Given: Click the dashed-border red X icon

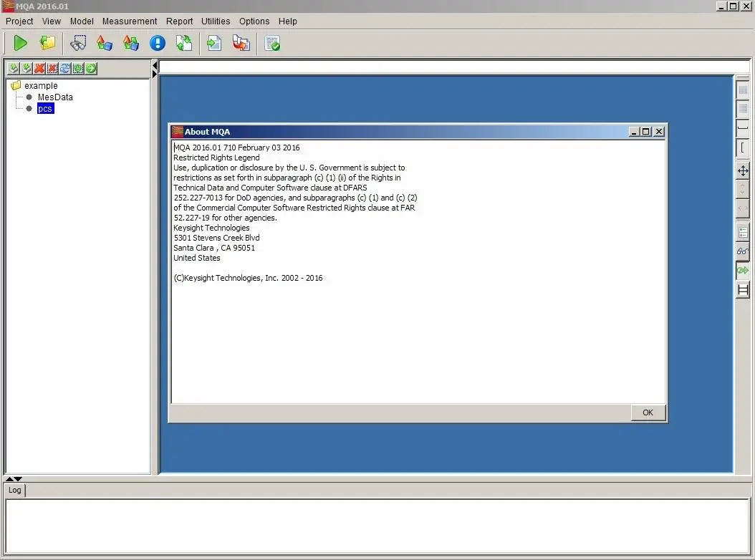Looking at the screenshot, I should (52, 68).
